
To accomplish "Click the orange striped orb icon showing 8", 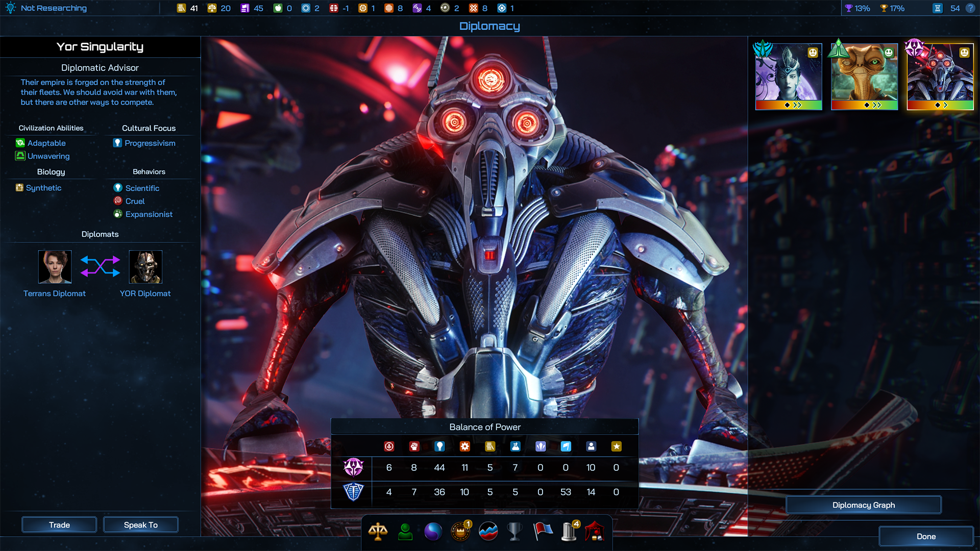I will click(389, 8).
